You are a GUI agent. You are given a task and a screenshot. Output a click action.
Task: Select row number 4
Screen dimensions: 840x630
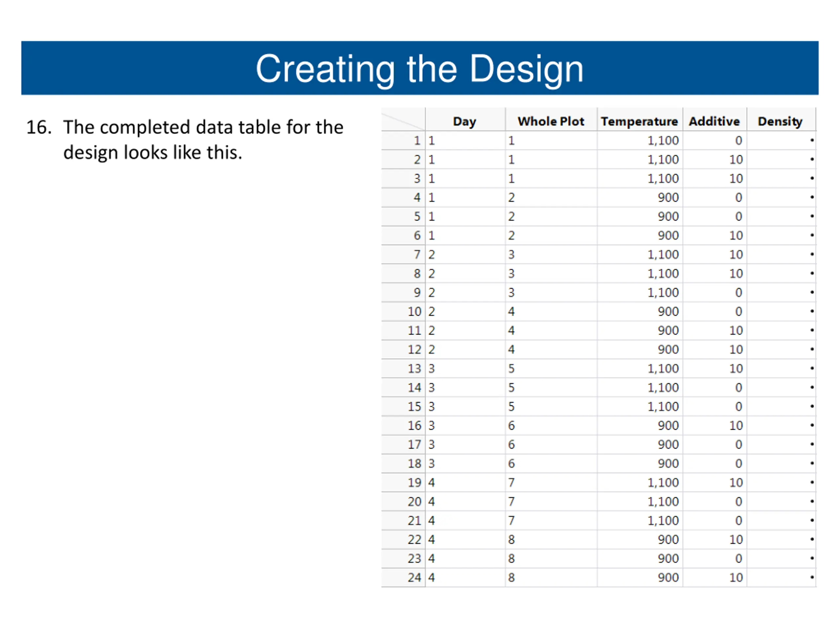point(403,198)
